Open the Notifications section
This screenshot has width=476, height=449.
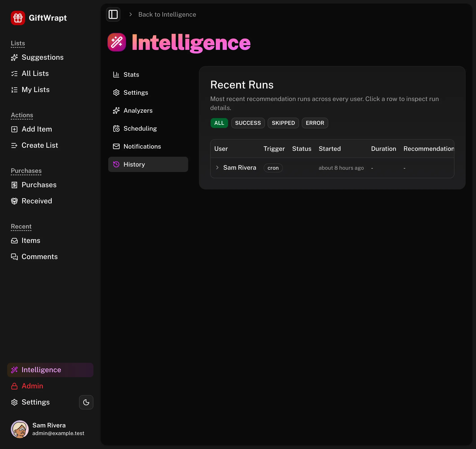[148, 146]
